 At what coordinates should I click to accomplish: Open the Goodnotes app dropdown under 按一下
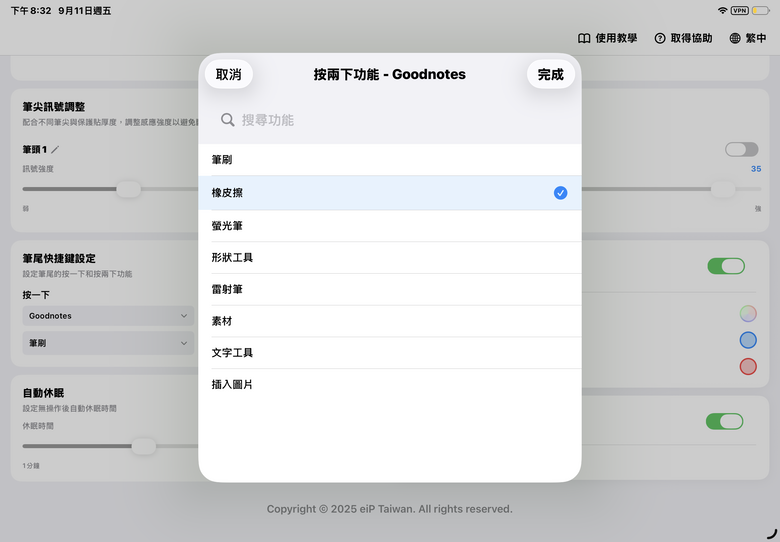(x=108, y=316)
